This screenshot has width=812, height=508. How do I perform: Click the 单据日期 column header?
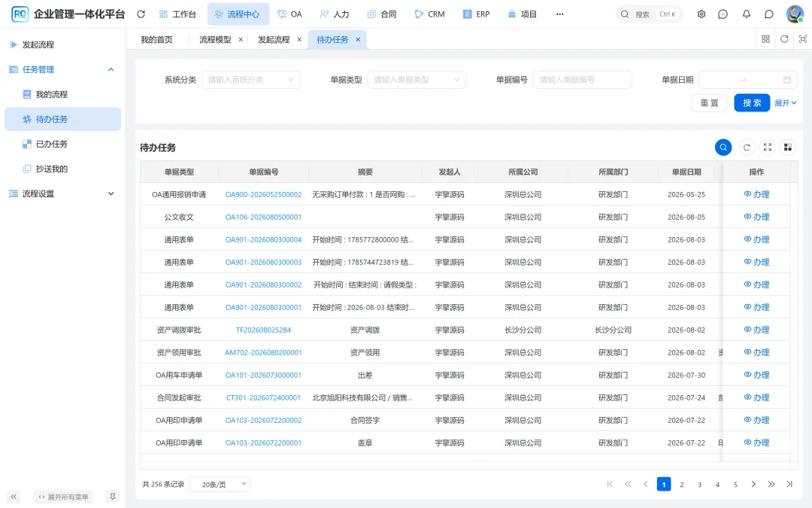(686, 172)
